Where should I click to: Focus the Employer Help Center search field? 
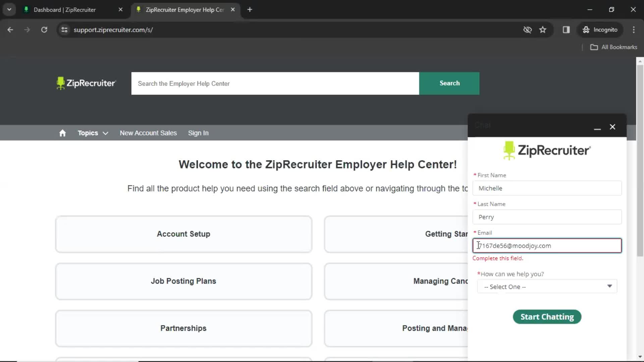tap(275, 83)
